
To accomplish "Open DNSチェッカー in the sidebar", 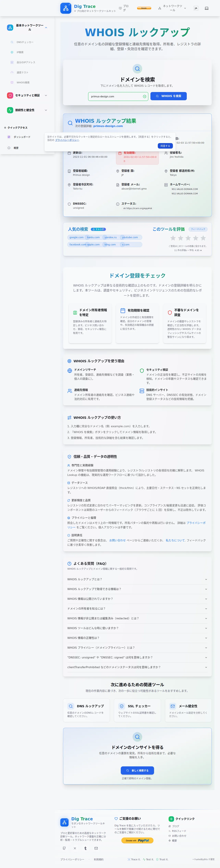I will [x=25, y=42].
